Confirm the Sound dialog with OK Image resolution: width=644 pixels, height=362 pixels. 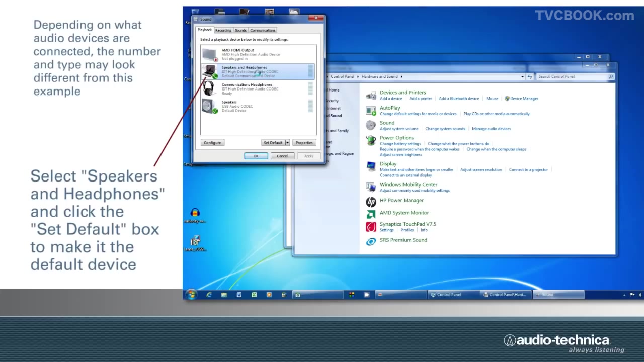click(x=256, y=156)
